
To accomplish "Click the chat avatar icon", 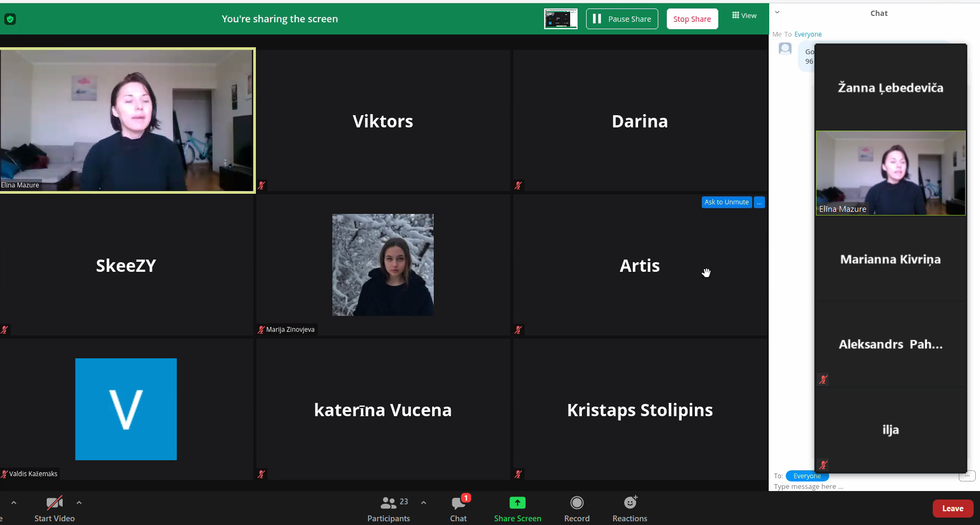I will pyautogui.click(x=785, y=49).
